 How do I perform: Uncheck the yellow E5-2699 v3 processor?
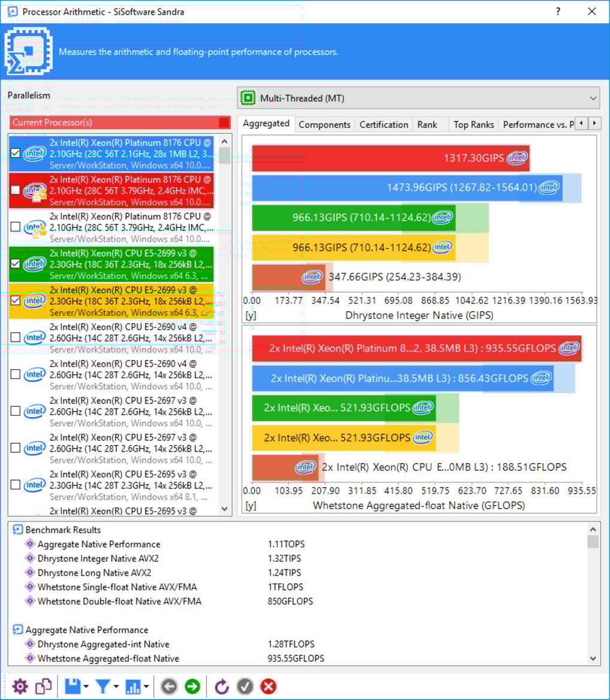(15, 300)
